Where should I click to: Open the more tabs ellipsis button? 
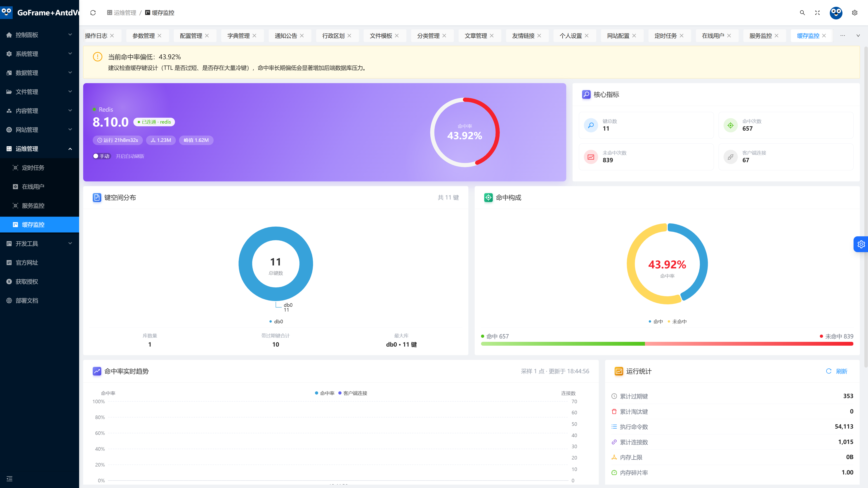click(x=843, y=36)
